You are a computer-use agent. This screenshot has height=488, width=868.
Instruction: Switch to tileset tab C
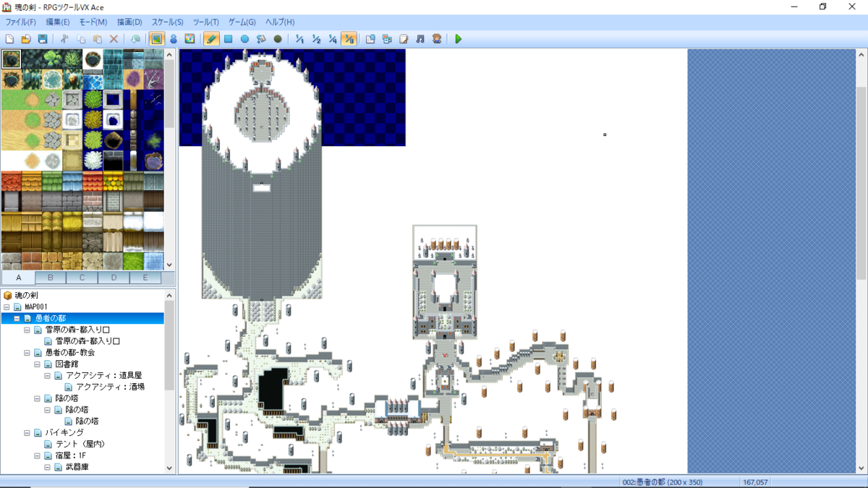click(82, 278)
